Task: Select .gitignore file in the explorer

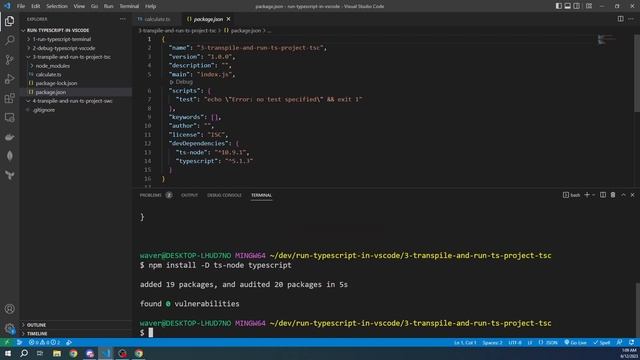Action: [x=44, y=110]
